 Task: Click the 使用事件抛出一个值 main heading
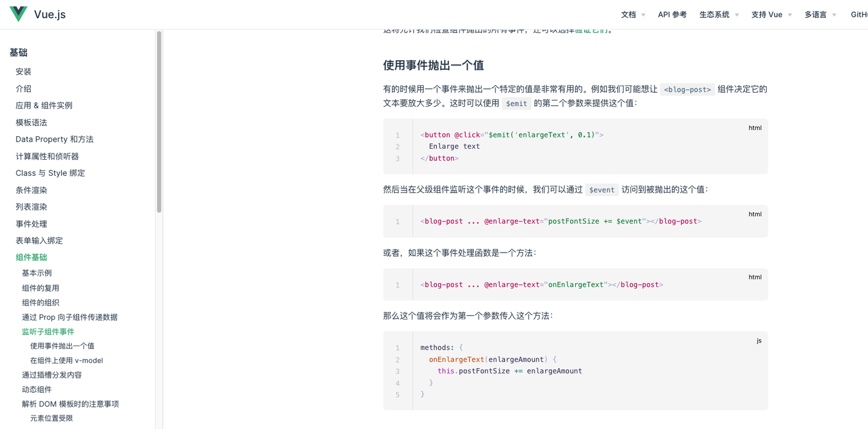[433, 65]
